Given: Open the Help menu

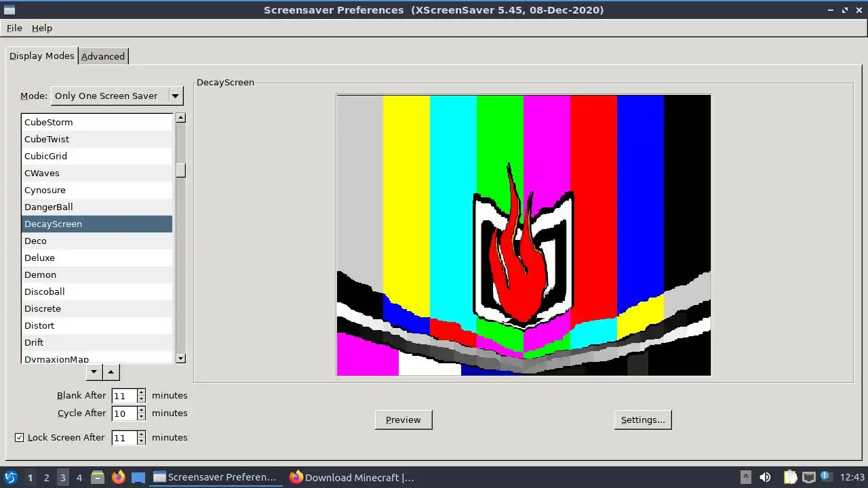Looking at the screenshot, I should [x=42, y=28].
